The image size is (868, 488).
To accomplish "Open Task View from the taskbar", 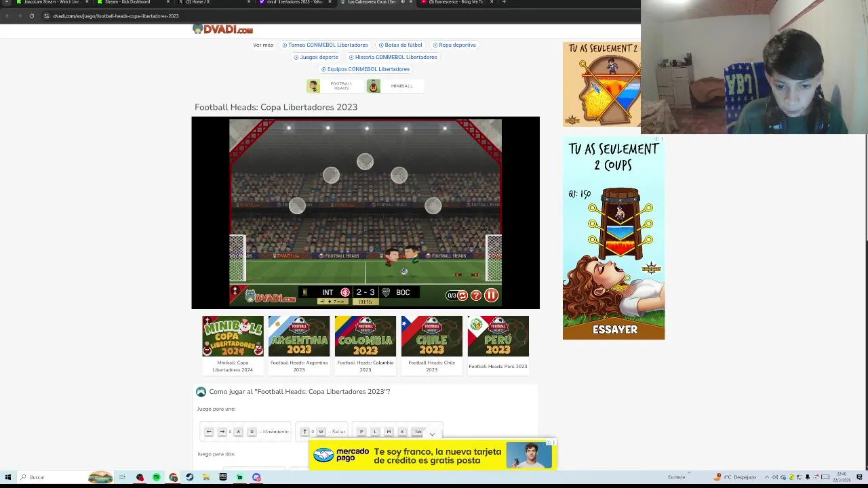I will pyautogui.click(x=123, y=477).
